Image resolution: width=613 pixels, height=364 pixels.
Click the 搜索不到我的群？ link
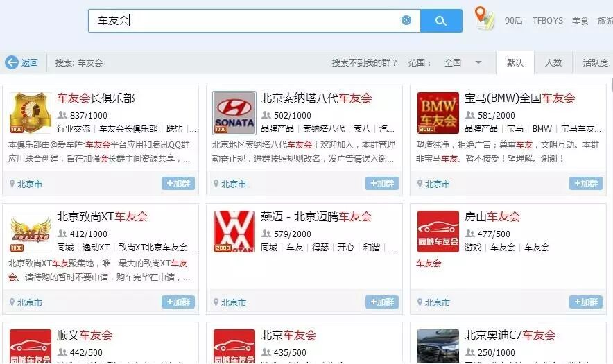(x=365, y=62)
